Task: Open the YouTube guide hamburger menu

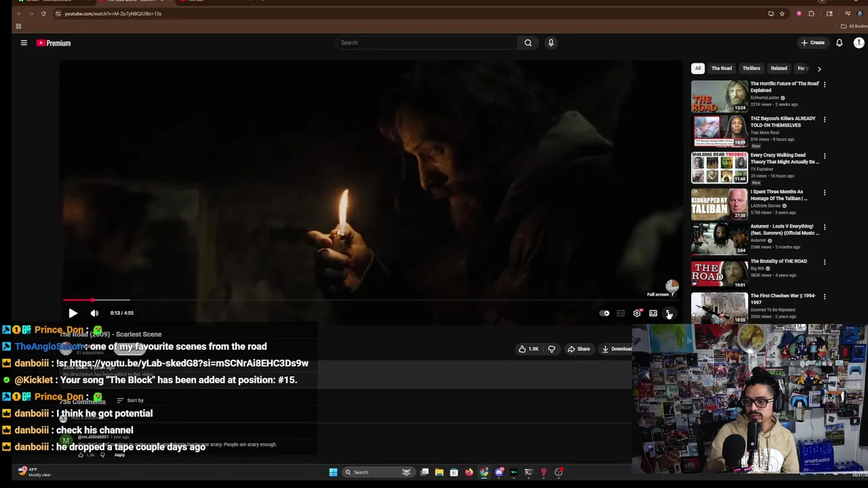Action: point(24,43)
